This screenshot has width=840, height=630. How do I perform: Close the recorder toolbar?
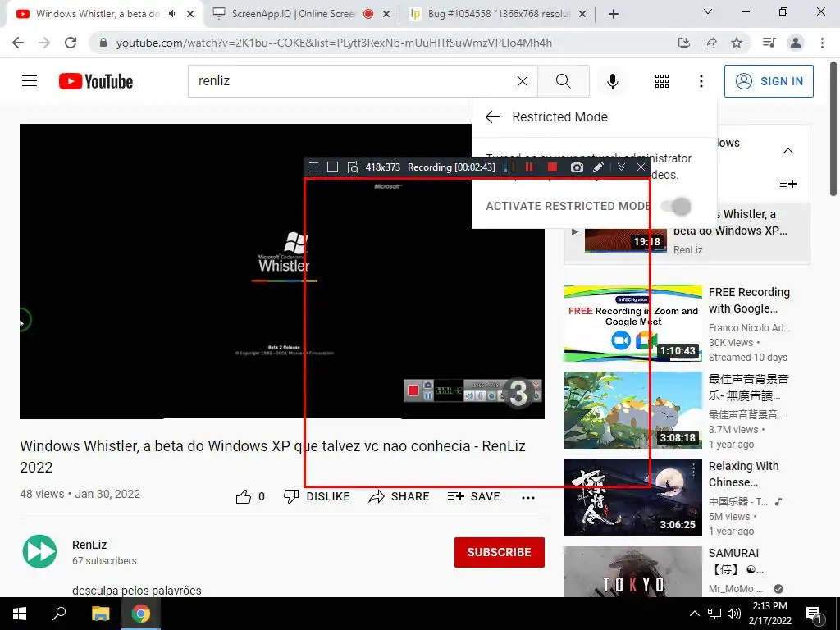(x=641, y=167)
